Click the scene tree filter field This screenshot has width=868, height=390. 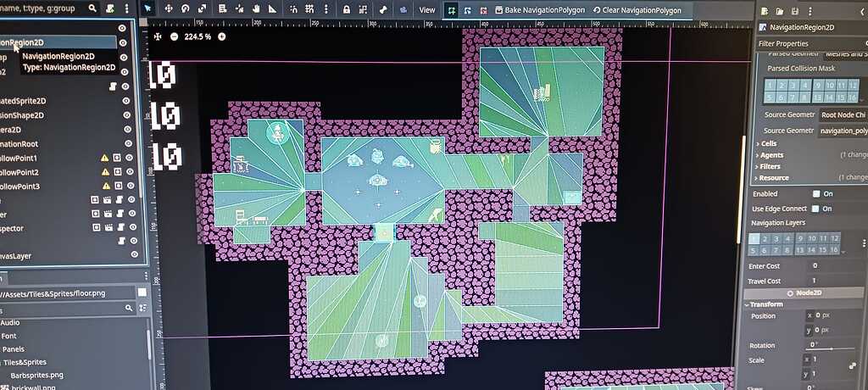(48, 8)
